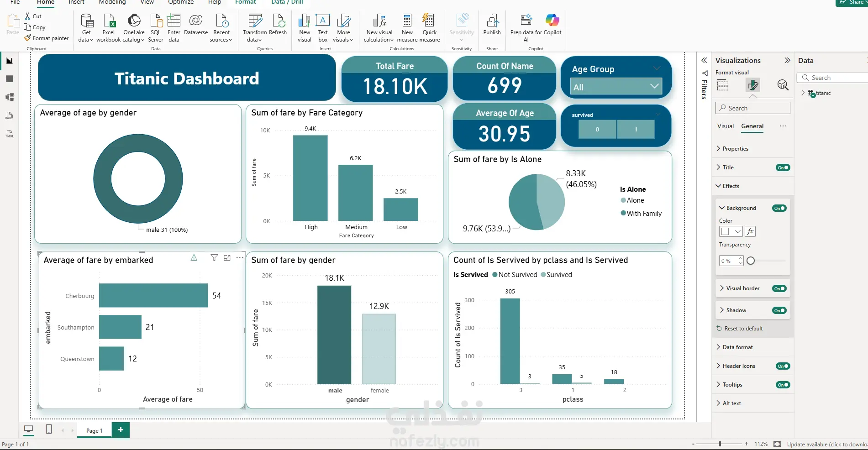Insert a Text box from ribbon
Screen dimensions: 868x450
click(323, 28)
